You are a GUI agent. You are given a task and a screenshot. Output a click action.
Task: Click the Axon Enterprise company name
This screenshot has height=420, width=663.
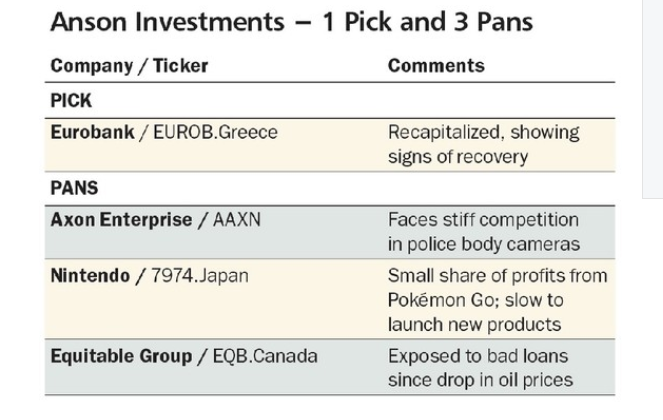click(x=121, y=220)
